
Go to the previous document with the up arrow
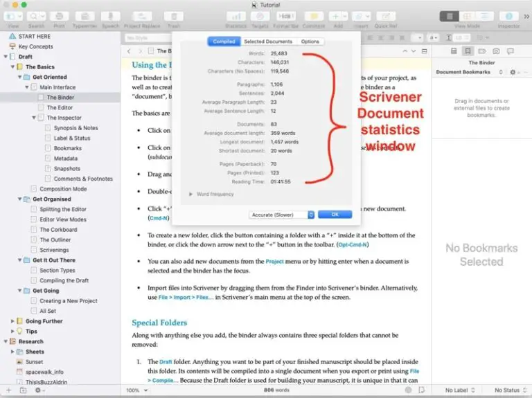click(x=405, y=51)
